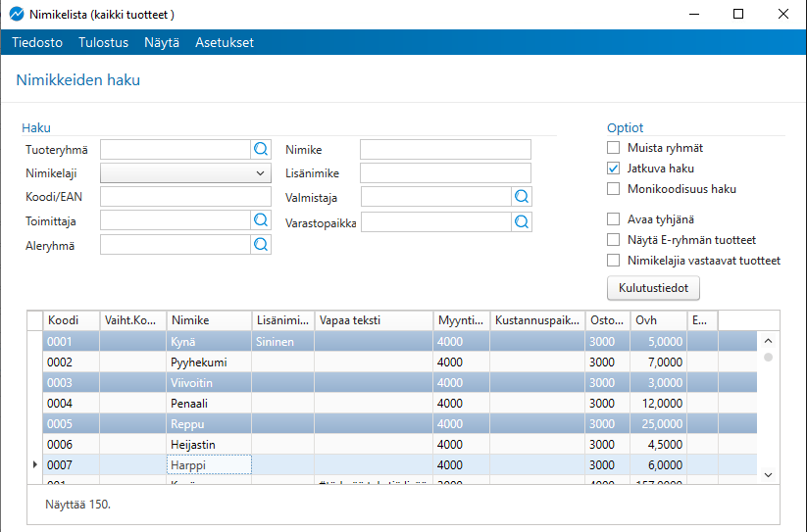The width and height of the screenshot is (807, 532).
Task: Click the Osto... column header
Action: pos(608,320)
